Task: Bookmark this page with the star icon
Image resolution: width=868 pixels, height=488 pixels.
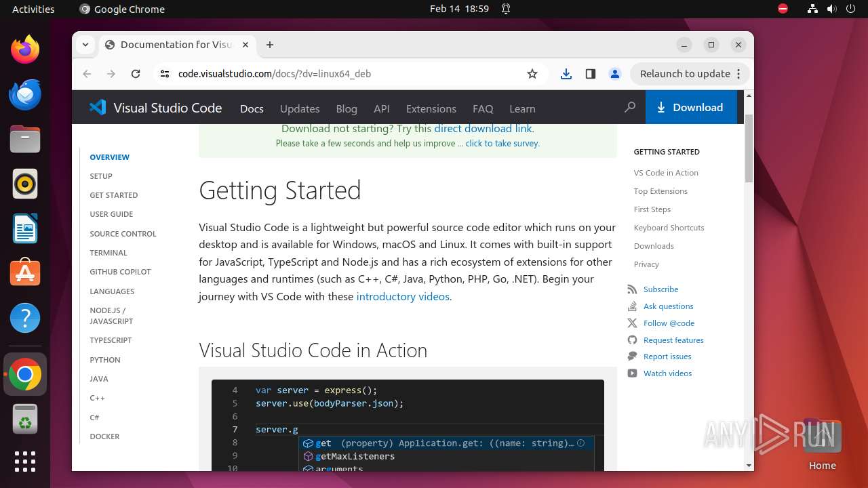Action: coord(532,74)
